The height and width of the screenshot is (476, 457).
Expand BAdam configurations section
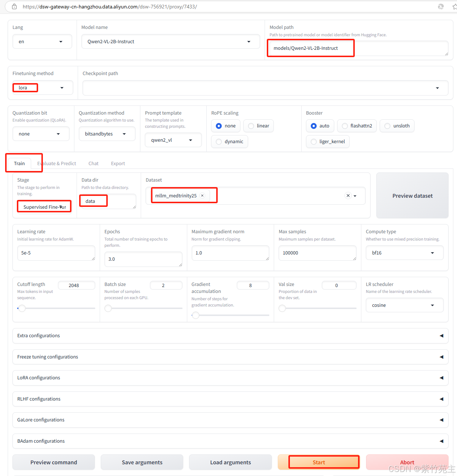point(231,441)
